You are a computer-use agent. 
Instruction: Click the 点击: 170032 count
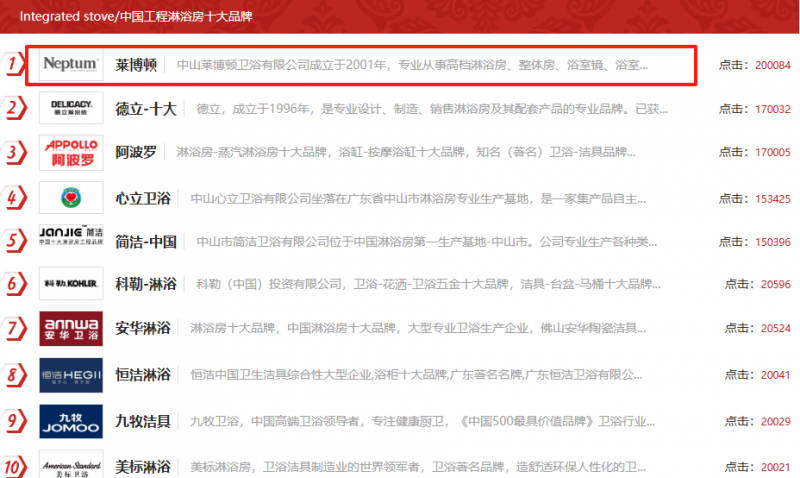[x=755, y=109]
